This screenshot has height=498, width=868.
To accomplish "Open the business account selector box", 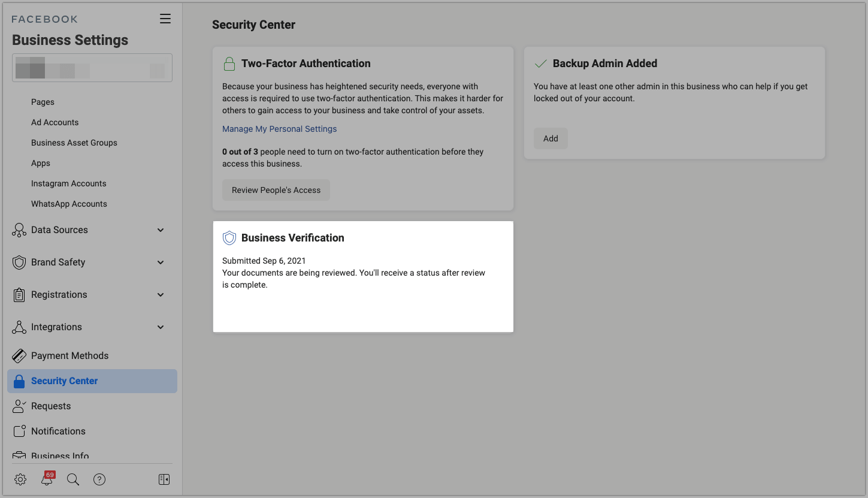I will coord(92,68).
